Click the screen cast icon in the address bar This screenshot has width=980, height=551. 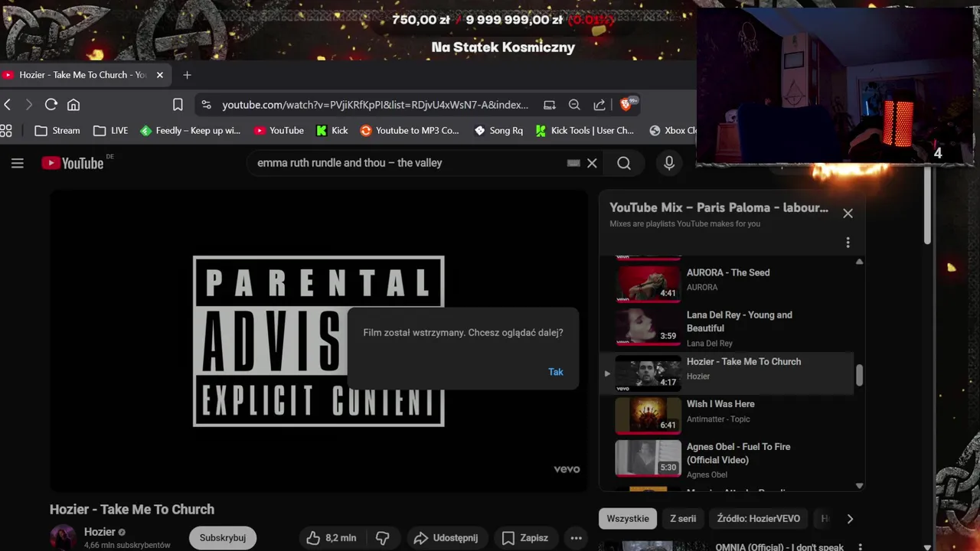click(550, 105)
